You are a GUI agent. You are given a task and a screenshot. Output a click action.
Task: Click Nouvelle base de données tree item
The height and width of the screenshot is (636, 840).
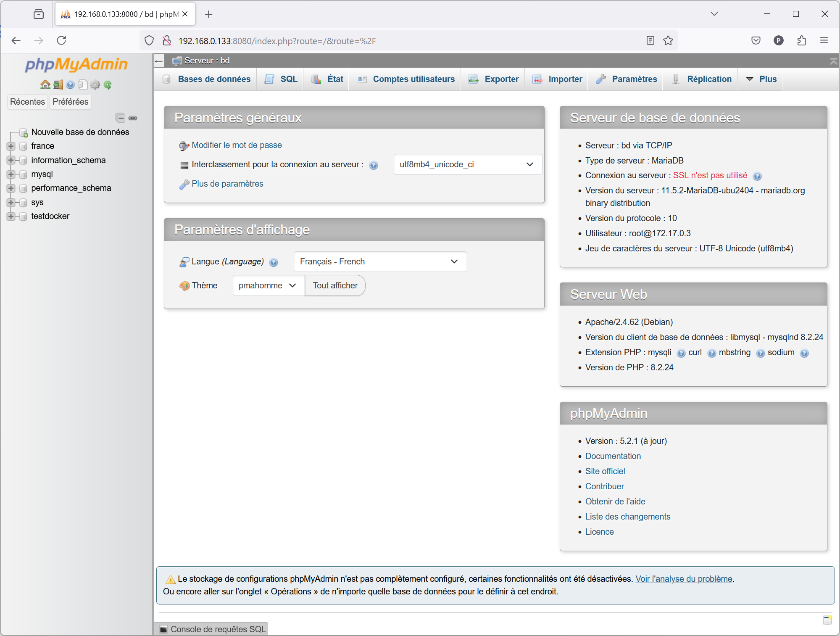click(x=80, y=132)
